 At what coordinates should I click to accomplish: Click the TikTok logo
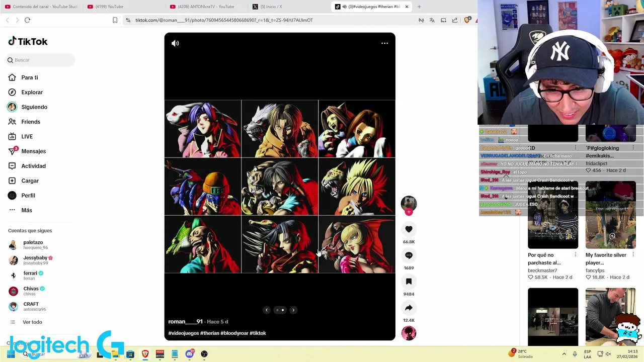point(28,41)
